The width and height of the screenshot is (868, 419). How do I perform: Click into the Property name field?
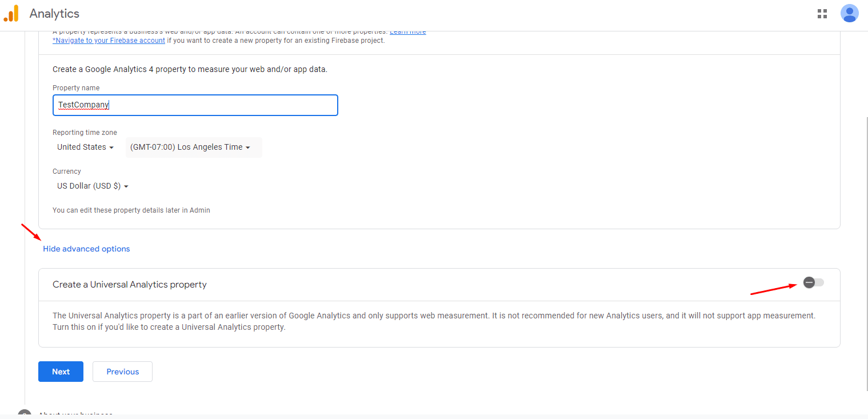(x=195, y=105)
